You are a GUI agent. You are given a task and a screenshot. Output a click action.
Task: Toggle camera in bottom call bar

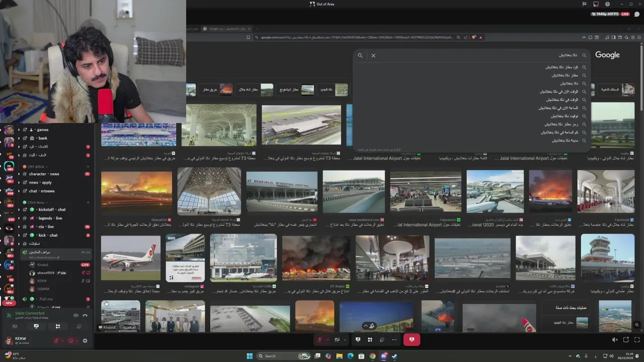click(337, 339)
